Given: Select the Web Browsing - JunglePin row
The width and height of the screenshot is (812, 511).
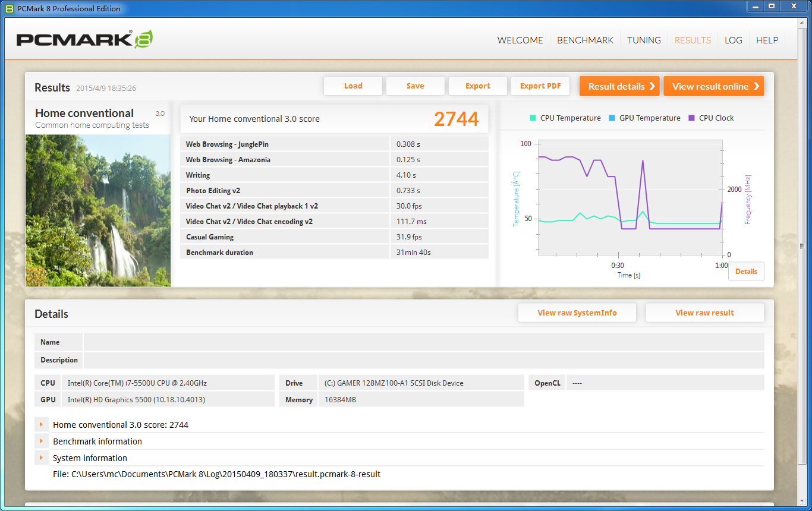Looking at the screenshot, I should coord(334,144).
